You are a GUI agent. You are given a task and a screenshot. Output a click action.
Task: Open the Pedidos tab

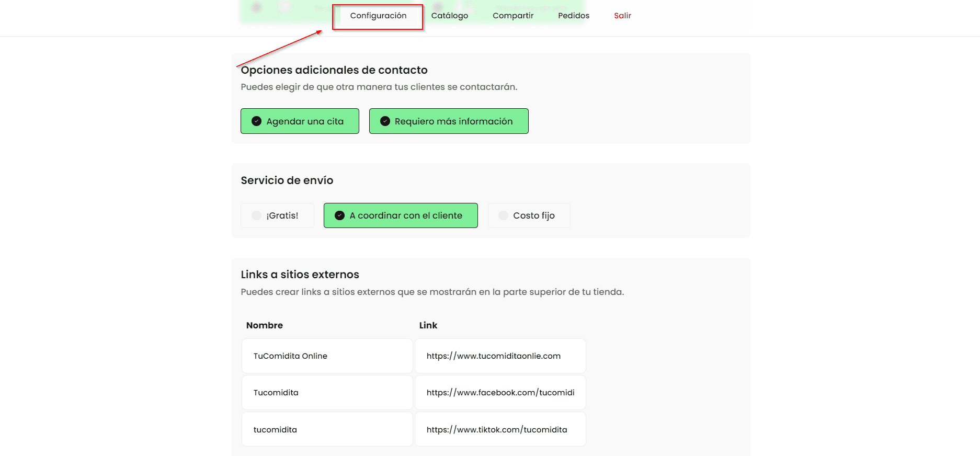click(574, 16)
